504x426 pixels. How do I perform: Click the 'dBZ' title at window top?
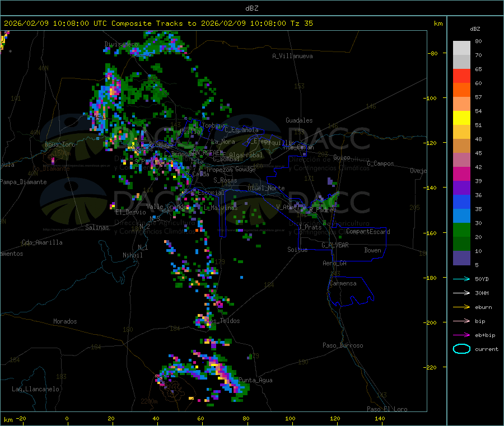point(251,8)
